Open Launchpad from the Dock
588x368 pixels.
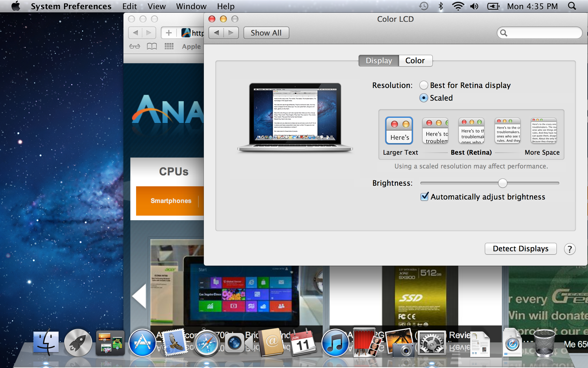tap(78, 343)
